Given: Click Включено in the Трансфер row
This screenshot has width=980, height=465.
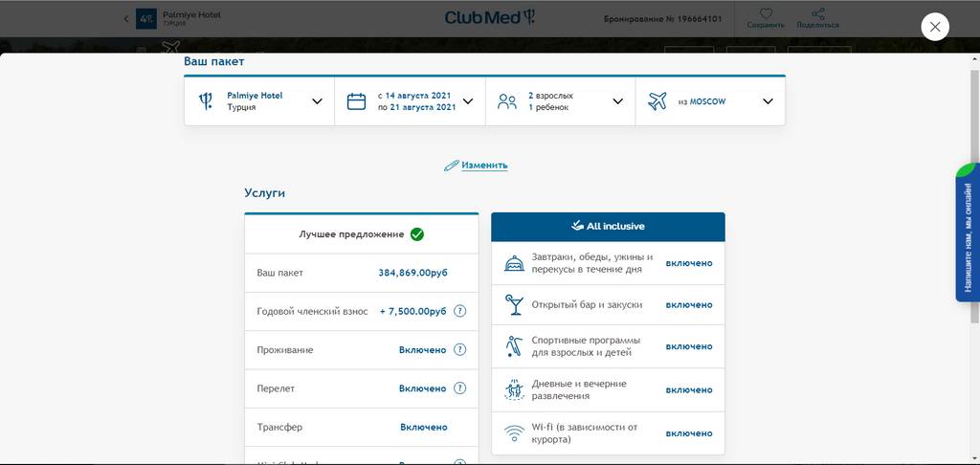Looking at the screenshot, I should [x=424, y=428].
